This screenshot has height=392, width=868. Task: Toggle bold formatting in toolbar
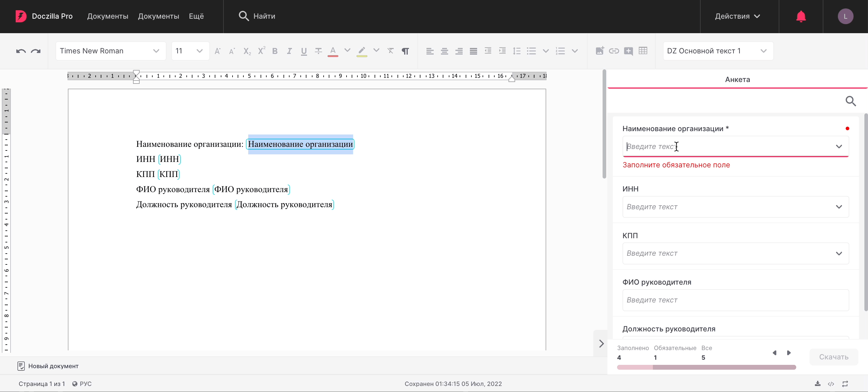[275, 51]
